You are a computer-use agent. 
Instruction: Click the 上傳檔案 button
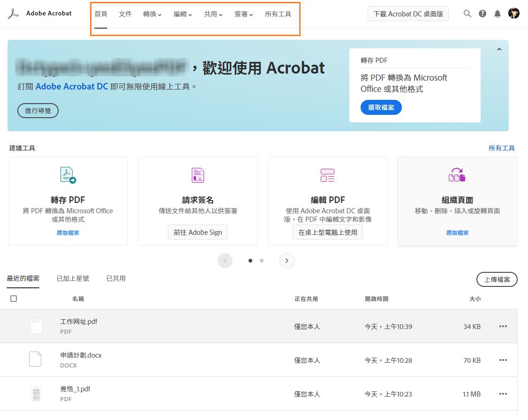pos(497,279)
